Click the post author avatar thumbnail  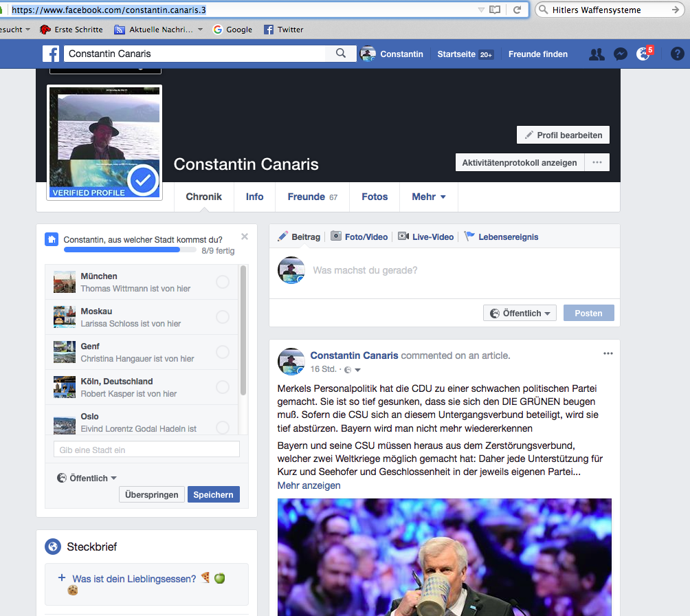291,362
